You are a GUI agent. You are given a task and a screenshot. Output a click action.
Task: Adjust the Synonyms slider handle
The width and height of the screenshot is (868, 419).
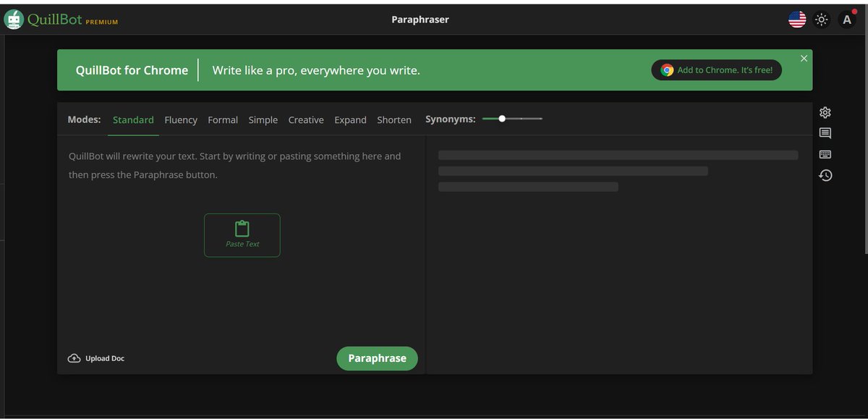(502, 119)
